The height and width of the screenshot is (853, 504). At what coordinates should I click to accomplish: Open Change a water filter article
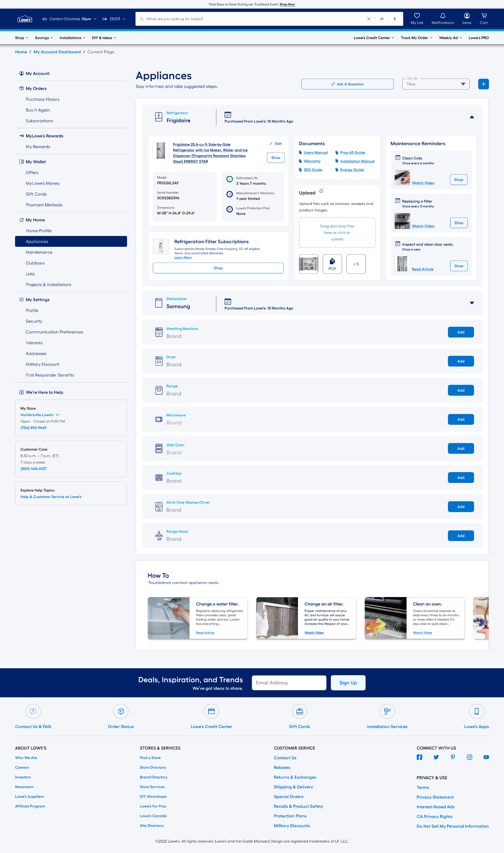[205, 633]
